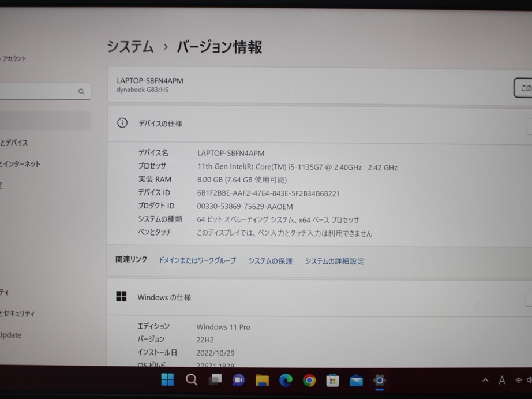Select the highlighted sidebar item
Viewport: 532px width, 399px height.
pyautogui.click(x=45, y=121)
